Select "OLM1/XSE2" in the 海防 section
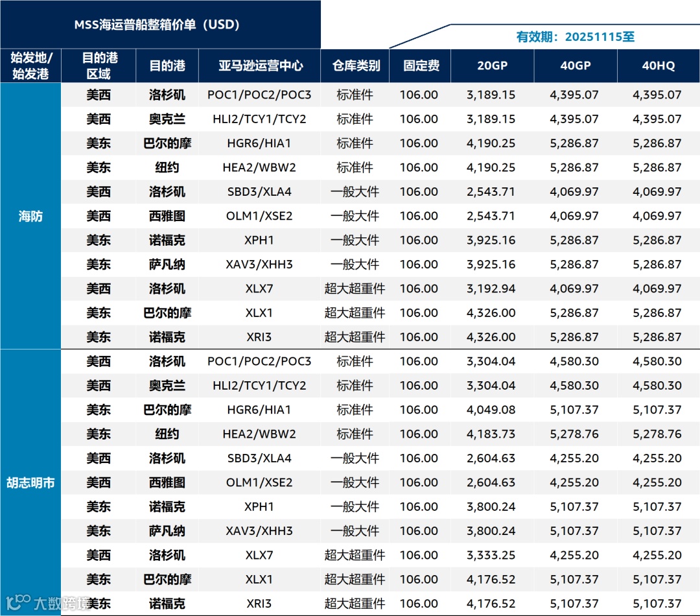 [x=259, y=216]
